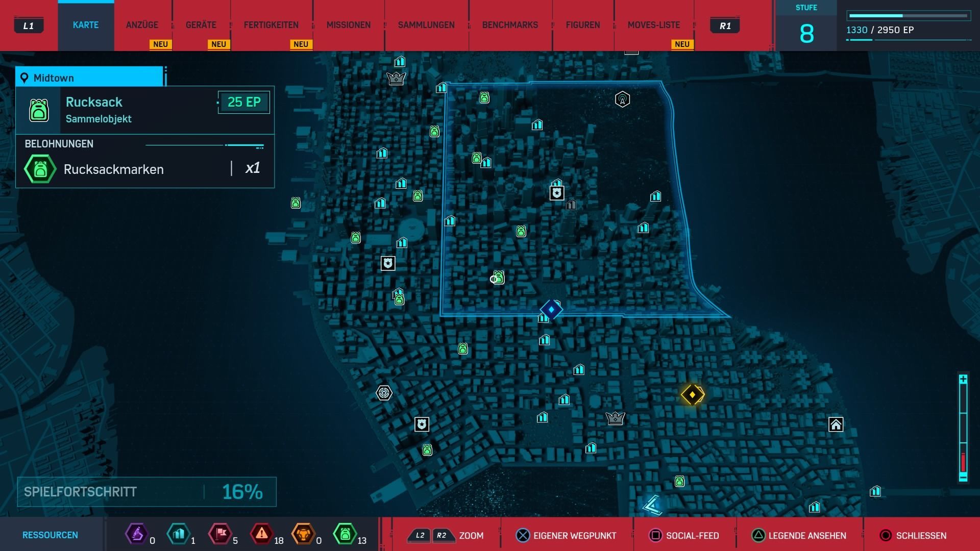Click the backpack icon at top of Midtown
This screenshot has width=980, height=551.
click(484, 97)
